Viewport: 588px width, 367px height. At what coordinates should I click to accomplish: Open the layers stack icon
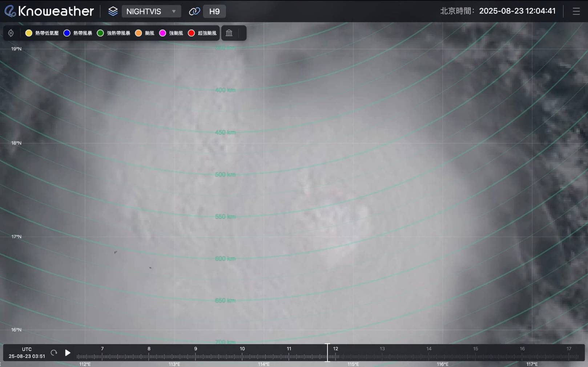click(x=113, y=11)
